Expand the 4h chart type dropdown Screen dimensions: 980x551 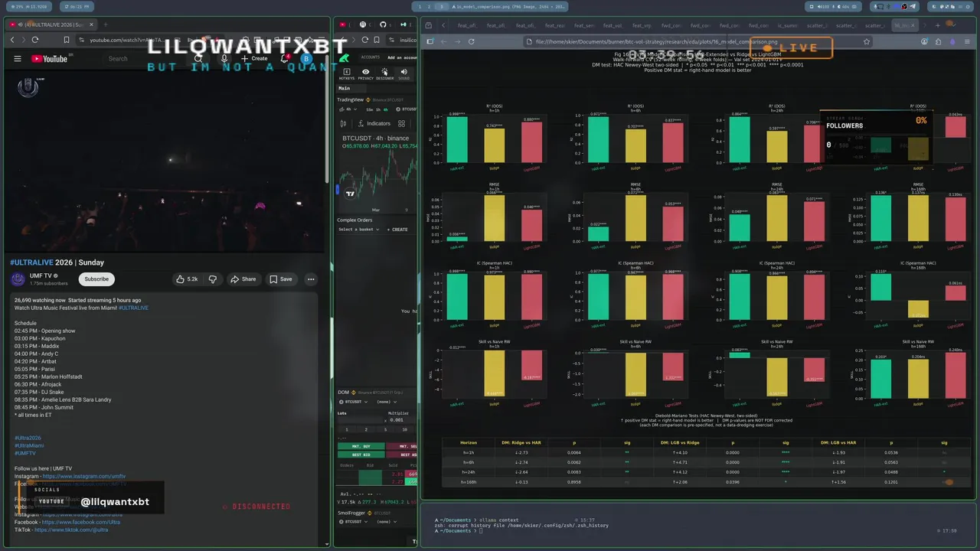click(348, 109)
